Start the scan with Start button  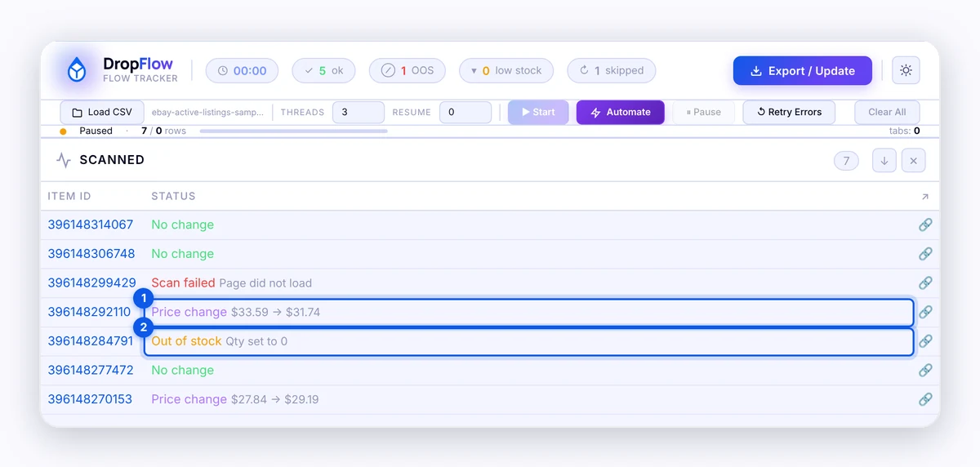point(538,112)
